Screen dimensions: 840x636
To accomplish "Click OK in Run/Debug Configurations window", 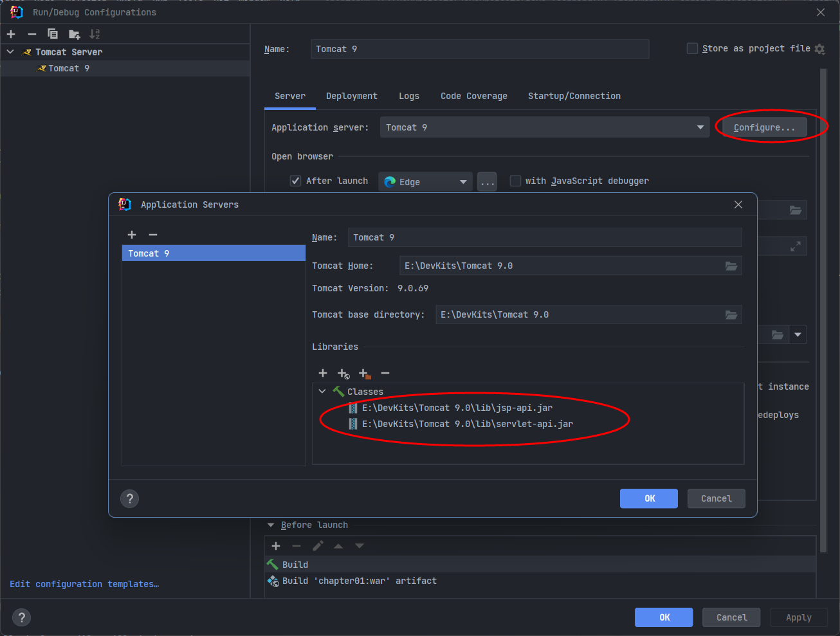I will point(664,617).
